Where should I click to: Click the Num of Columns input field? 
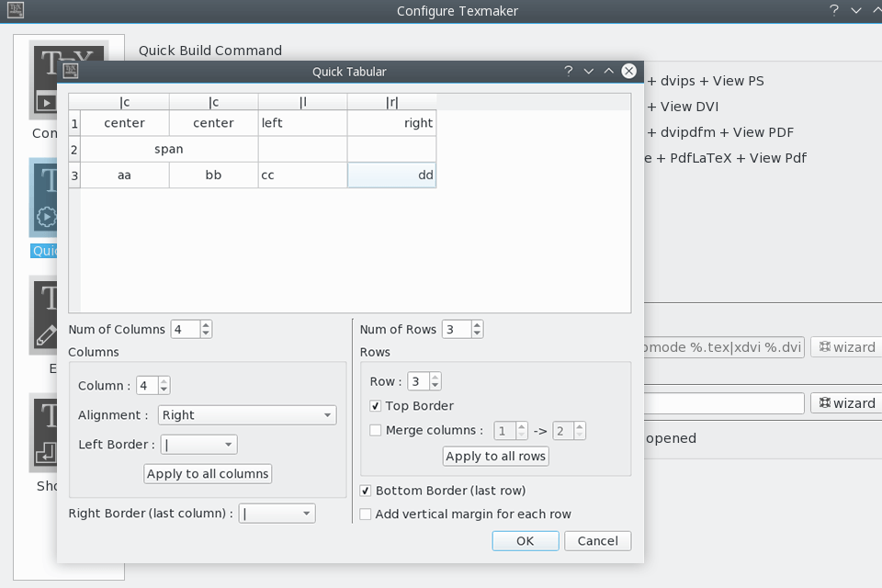(186, 329)
